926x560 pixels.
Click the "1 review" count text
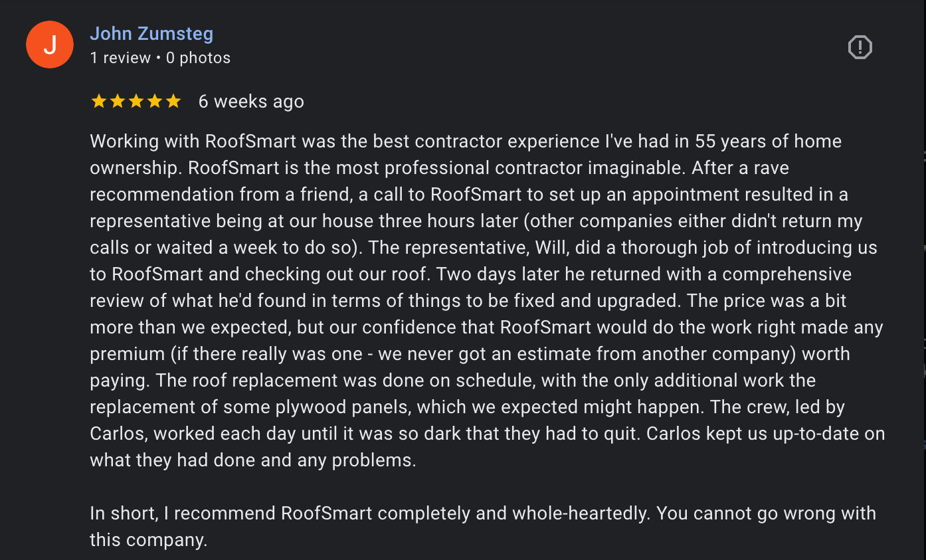pyautogui.click(x=120, y=58)
